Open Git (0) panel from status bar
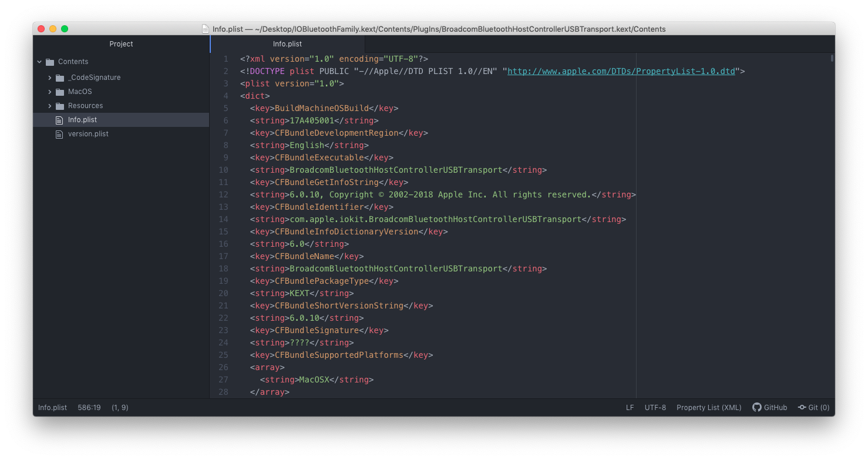 tap(814, 407)
